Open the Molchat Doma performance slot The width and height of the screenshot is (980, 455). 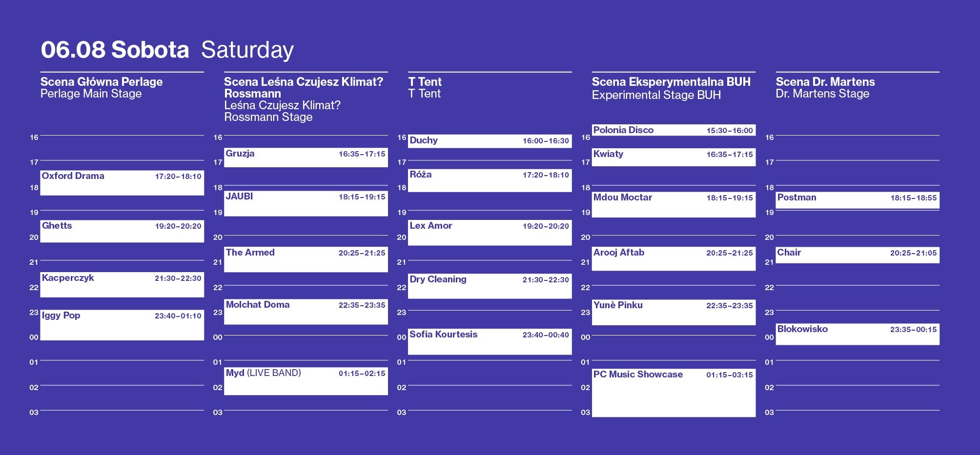coord(306,312)
